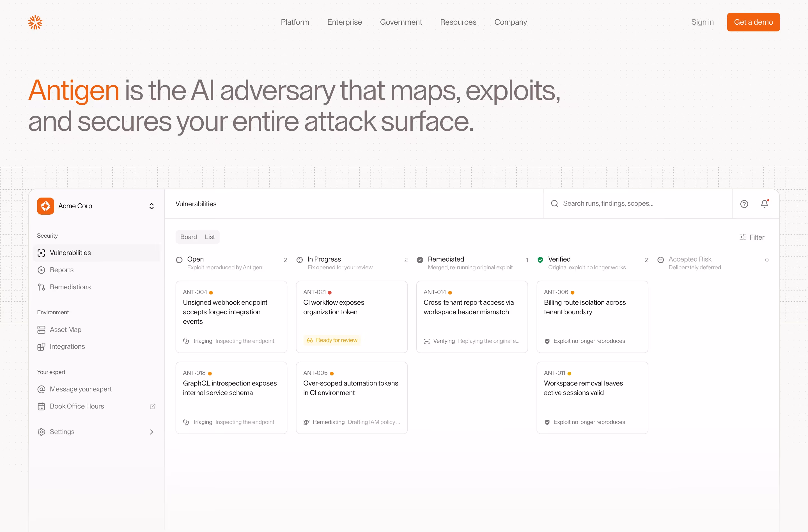The width and height of the screenshot is (808, 532).
Task: Open the GraphQL introspection exposes card title
Action: 230,388
